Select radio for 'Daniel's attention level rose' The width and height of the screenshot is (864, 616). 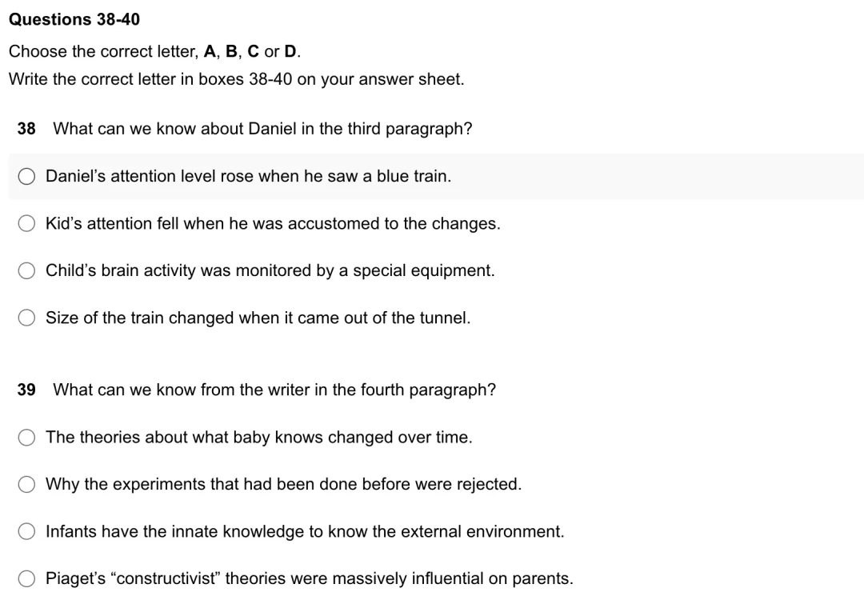pos(26,176)
